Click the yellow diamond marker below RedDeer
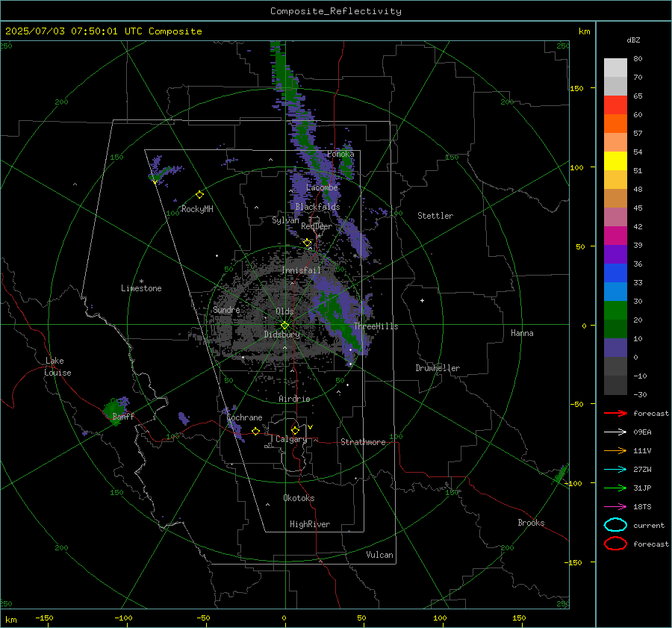This screenshot has height=628, width=672. pyautogui.click(x=308, y=243)
